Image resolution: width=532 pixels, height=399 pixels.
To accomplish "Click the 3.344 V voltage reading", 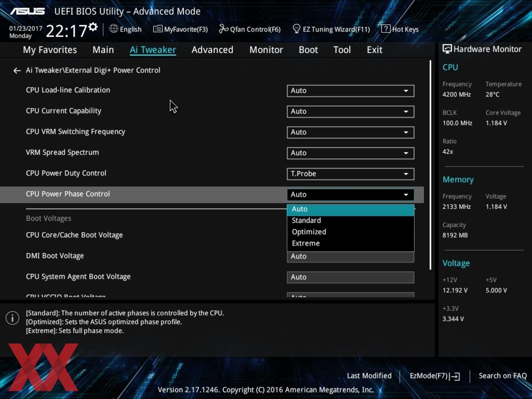I will click(453, 319).
